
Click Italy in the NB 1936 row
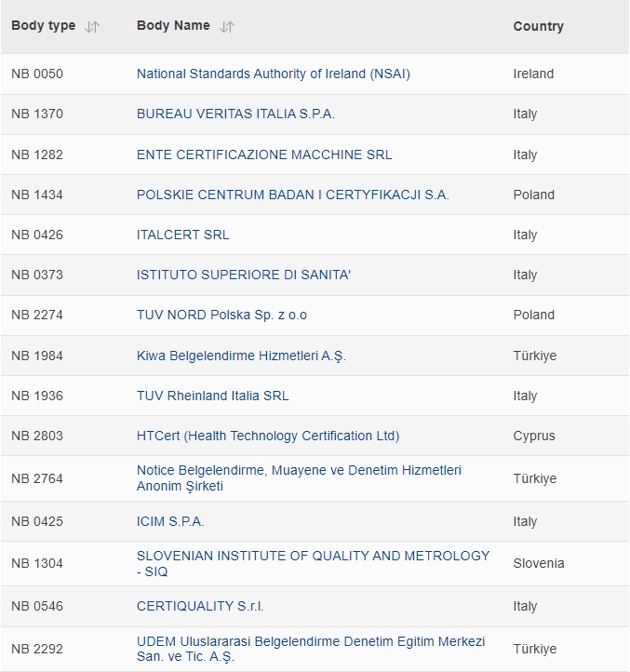[x=525, y=396]
